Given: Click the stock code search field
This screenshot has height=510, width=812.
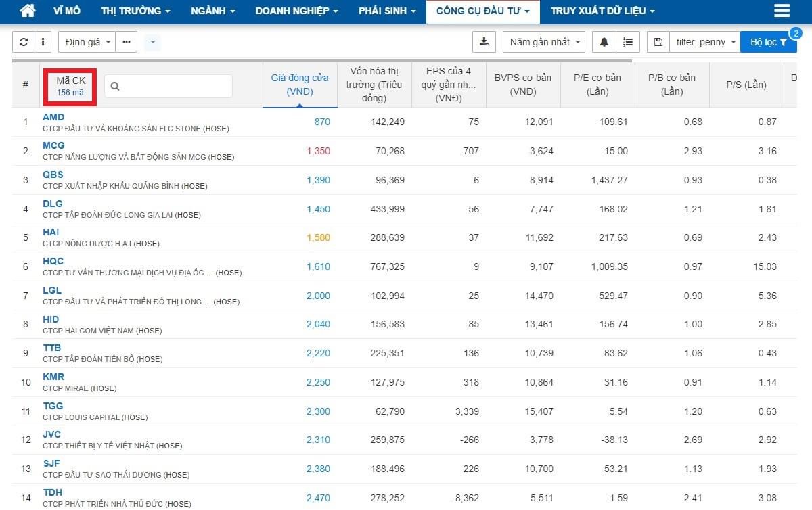Looking at the screenshot, I should [x=175, y=86].
